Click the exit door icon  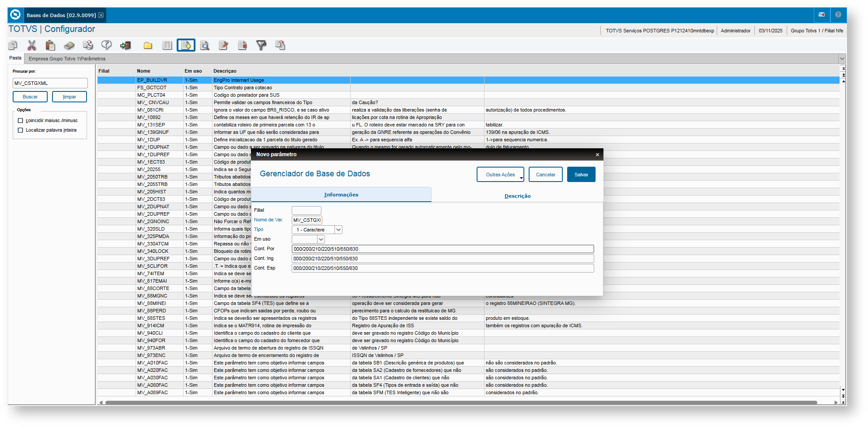point(125,45)
